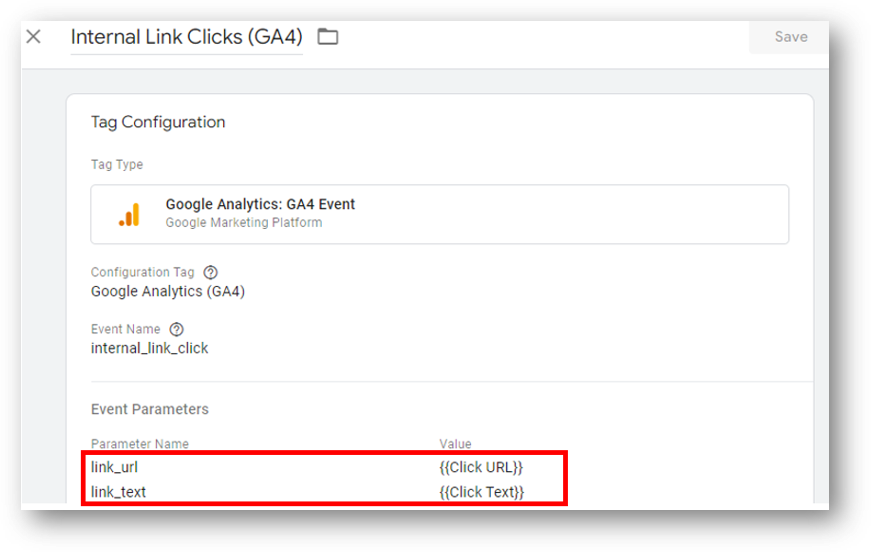Click the link_url parameter name
Viewport: 871px width, 552px height.
114,467
